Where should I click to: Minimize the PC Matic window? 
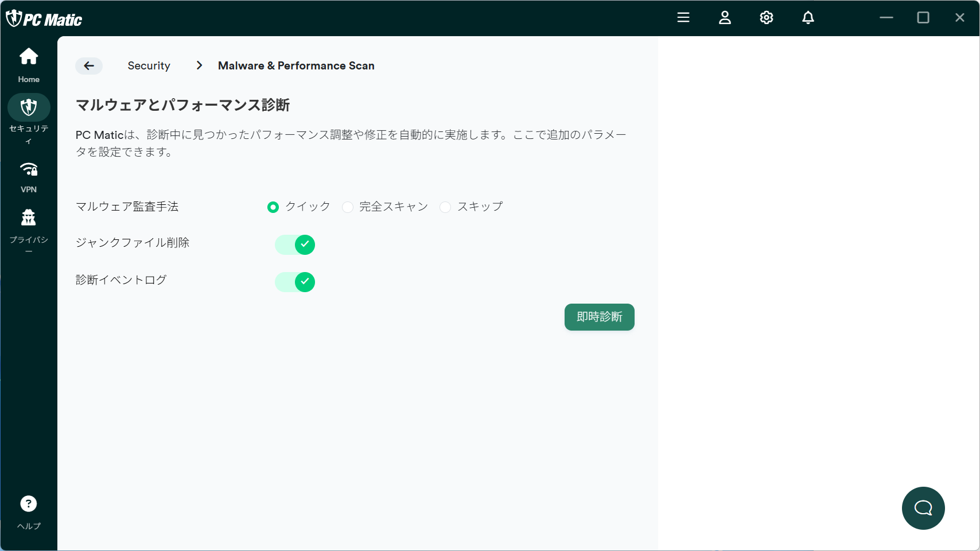coord(886,18)
